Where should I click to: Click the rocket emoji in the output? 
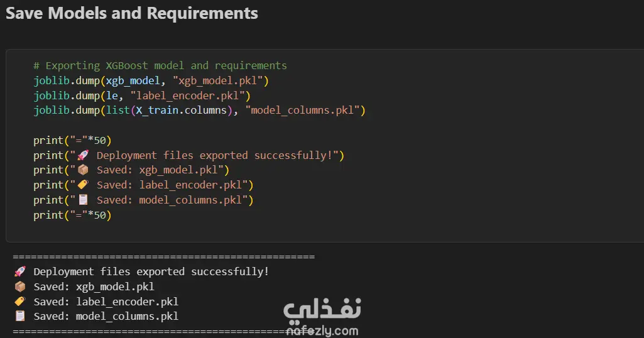click(x=19, y=271)
